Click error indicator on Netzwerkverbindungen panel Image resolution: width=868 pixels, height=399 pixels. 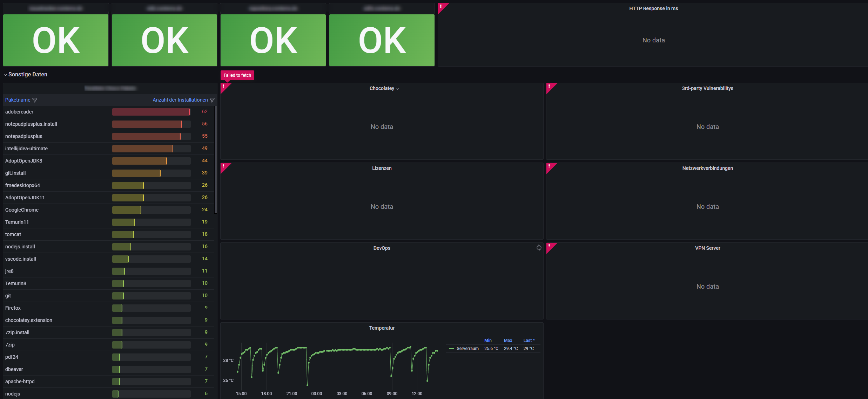pos(550,166)
